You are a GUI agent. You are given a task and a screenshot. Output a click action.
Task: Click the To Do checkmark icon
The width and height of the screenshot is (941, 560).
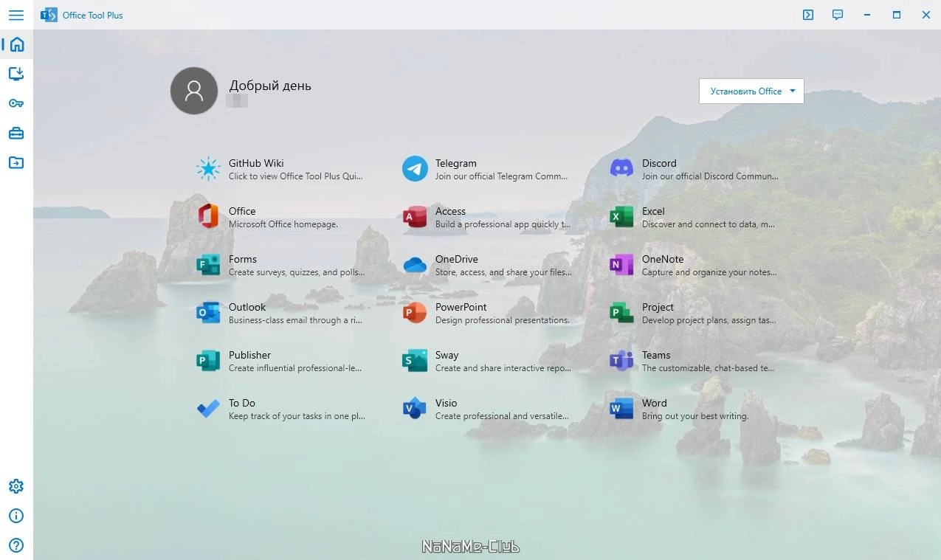(x=208, y=409)
